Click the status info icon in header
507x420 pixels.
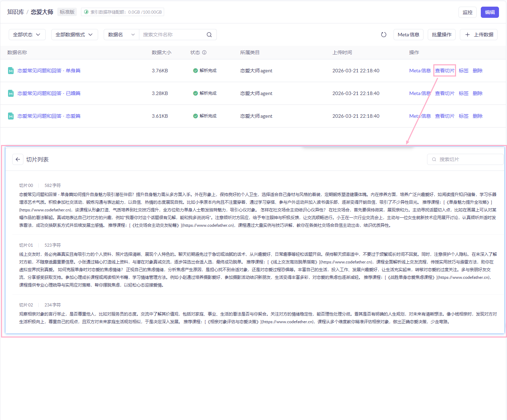(x=204, y=52)
